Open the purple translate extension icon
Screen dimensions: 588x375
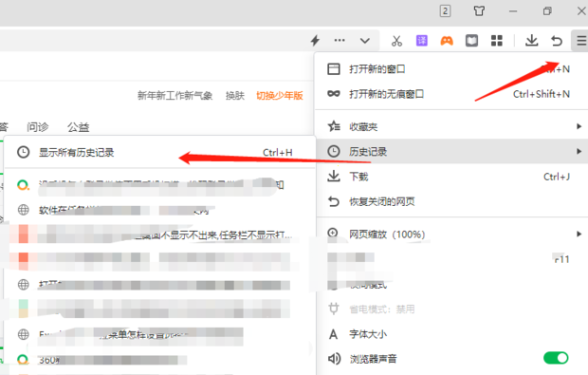[x=422, y=40]
